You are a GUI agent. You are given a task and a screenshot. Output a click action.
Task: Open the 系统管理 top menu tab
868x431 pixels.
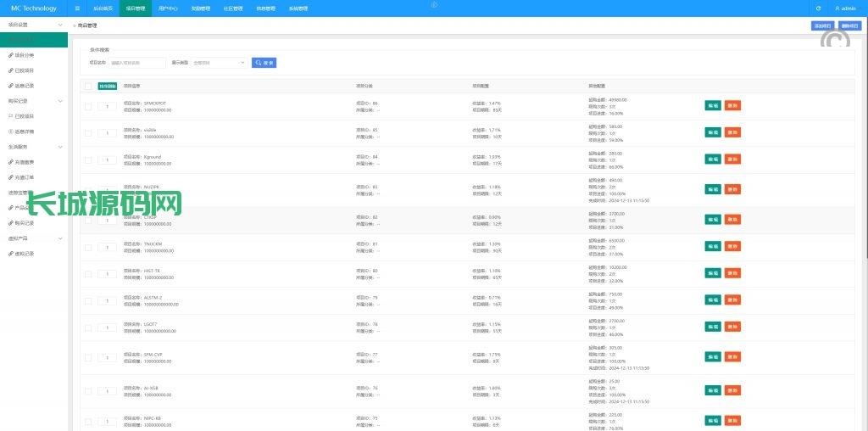pos(298,8)
